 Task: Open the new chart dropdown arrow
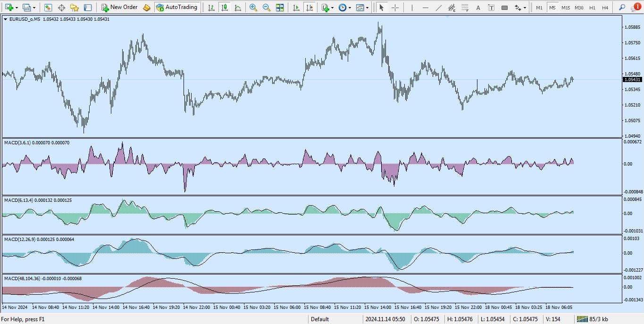point(17,8)
